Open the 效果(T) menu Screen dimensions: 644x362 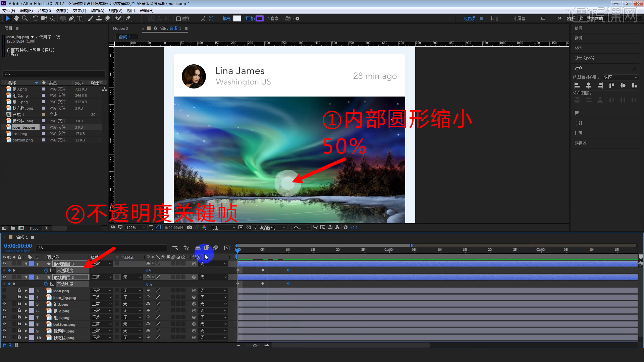(x=79, y=11)
